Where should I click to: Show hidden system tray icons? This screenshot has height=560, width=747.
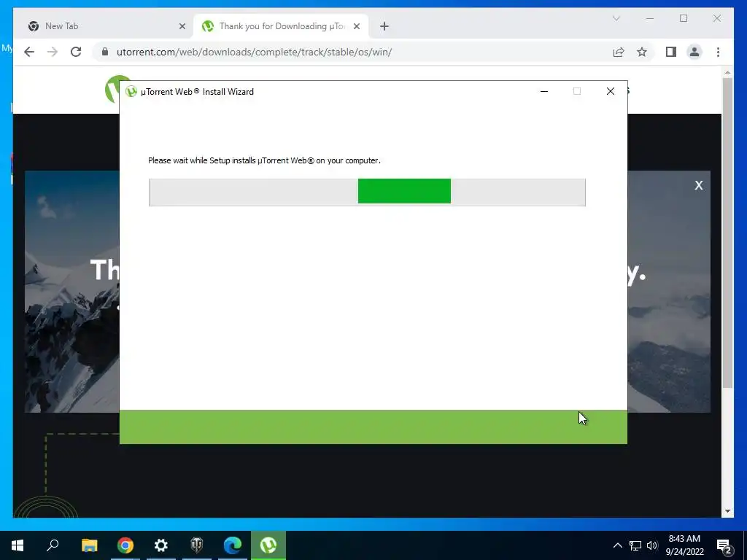point(617,545)
